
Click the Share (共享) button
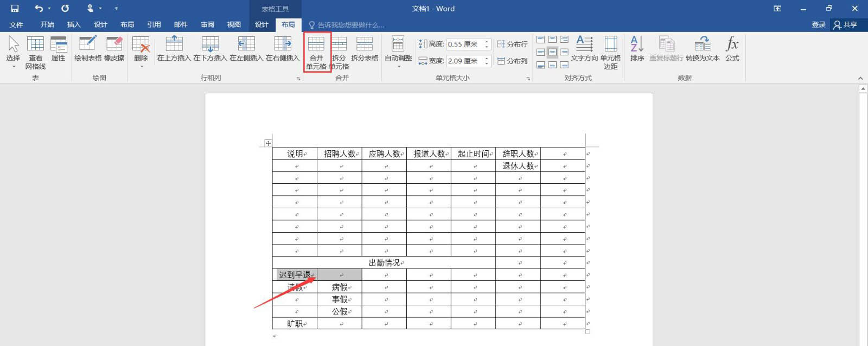(846, 24)
